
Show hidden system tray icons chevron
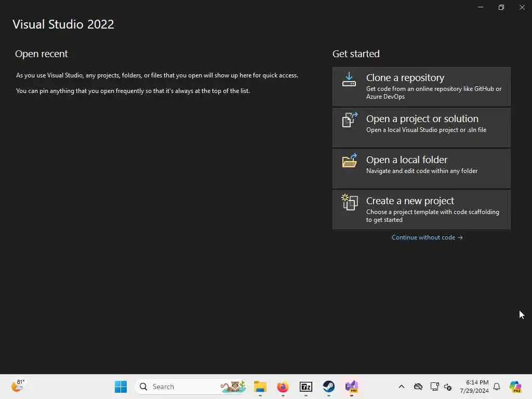click(402, 387)
